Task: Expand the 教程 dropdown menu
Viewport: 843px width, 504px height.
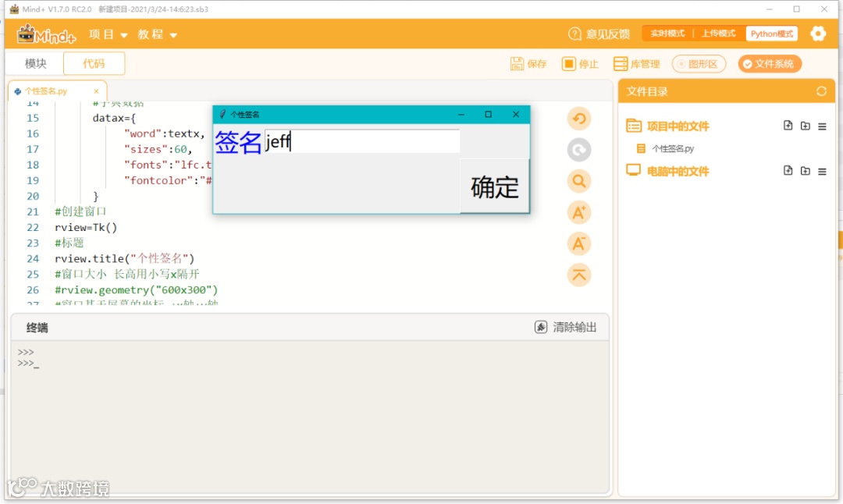Action: coord(157,34)
